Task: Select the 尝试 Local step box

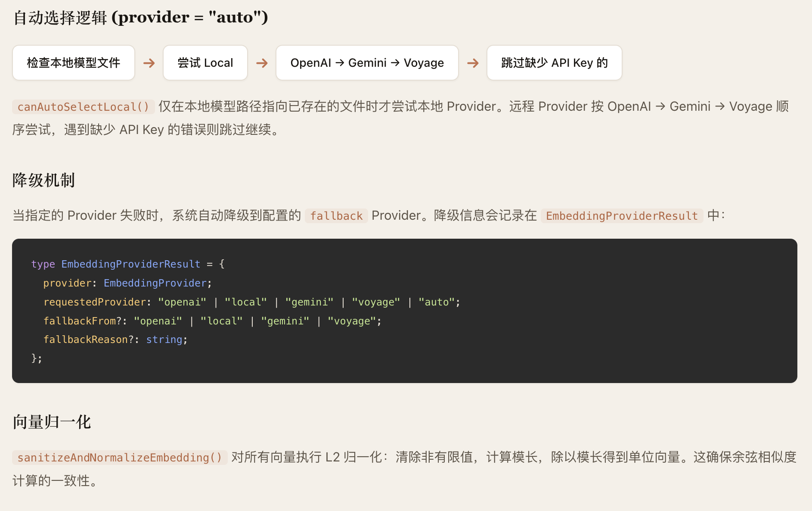Action: (205, 63)
